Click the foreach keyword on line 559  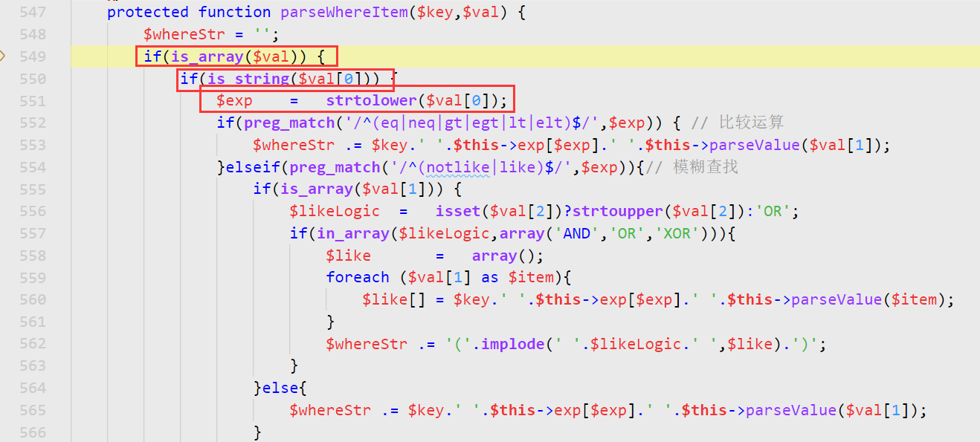click(357, 277)
